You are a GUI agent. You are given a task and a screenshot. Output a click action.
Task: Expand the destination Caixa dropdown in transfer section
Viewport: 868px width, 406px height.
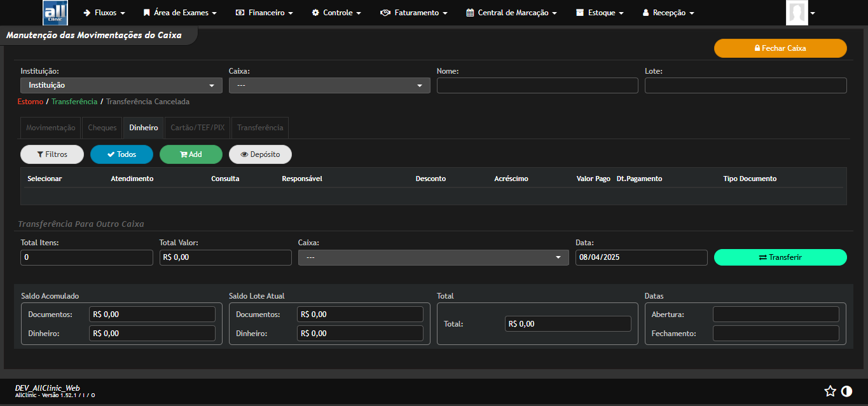coord(433,257)
